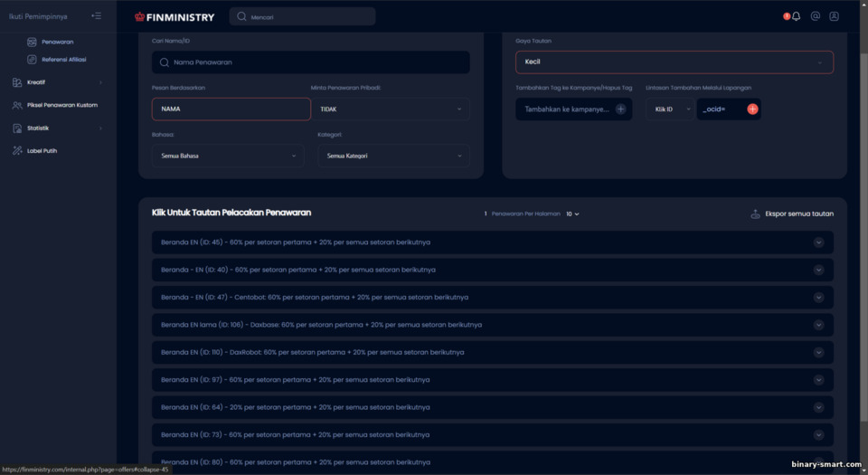Select the Beranda EN (ID: 45) offer text
This screenshot has width=868, height=475.
coord(296,242)
